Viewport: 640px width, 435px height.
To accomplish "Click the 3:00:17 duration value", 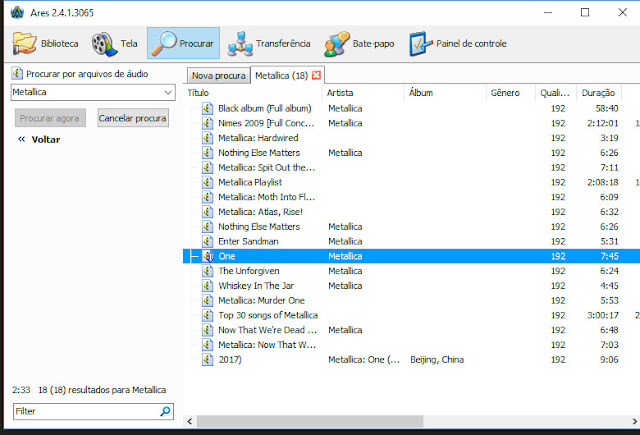I will tap(603, 315).
